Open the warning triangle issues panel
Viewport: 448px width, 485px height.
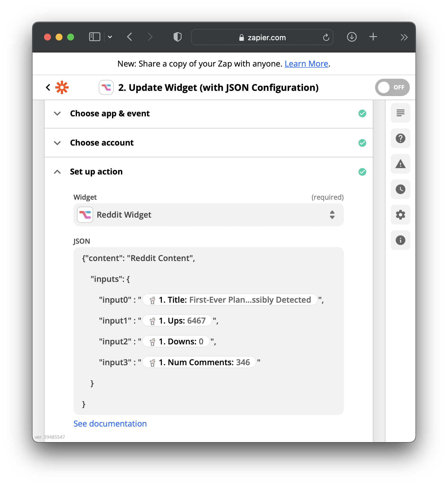point(401,164)
